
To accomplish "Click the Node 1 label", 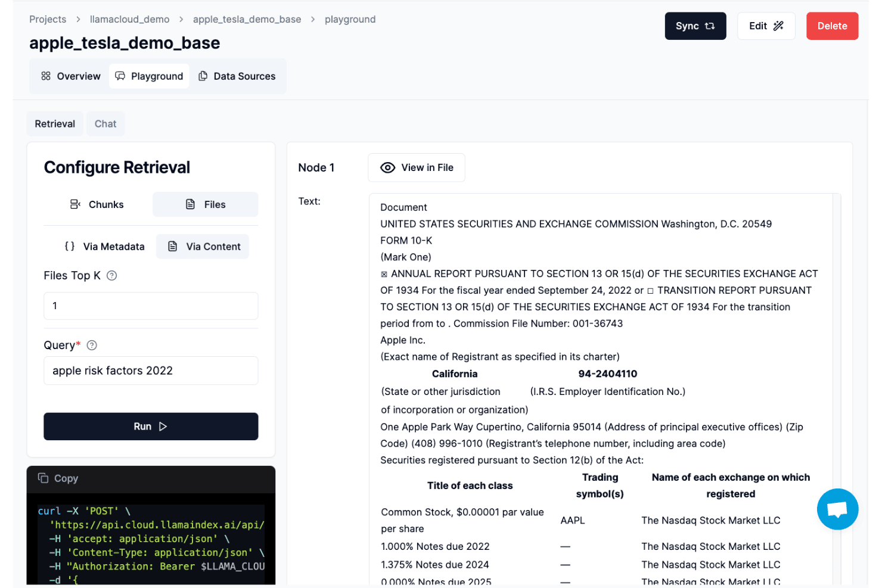I will point(316,168).
